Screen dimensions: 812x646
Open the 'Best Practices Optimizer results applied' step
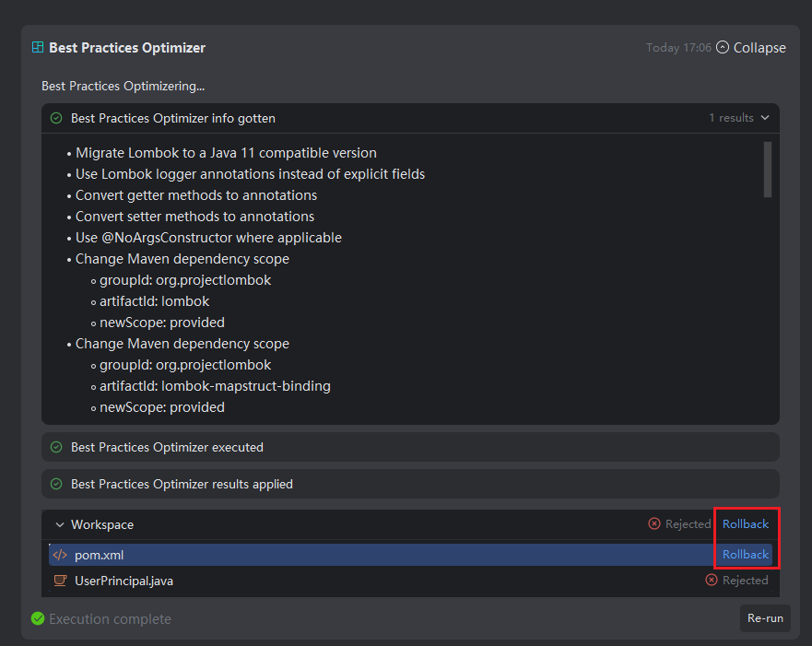[x=182, y=484]
